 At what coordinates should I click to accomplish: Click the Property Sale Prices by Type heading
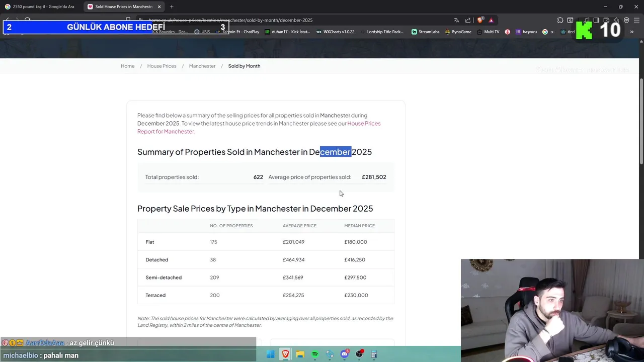pyautogui.click(x=255, y=209)
